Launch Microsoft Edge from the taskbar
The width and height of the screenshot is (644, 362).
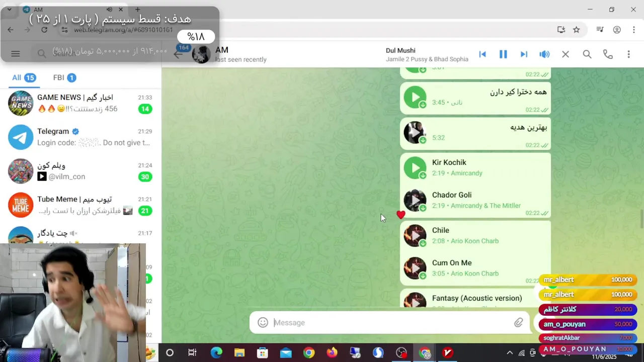point(216,353)
